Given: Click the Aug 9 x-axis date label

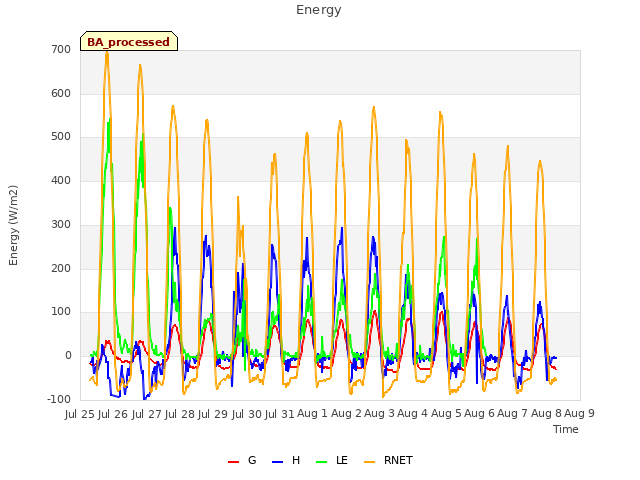Looking at the screenshot, I should coord(579,414).
